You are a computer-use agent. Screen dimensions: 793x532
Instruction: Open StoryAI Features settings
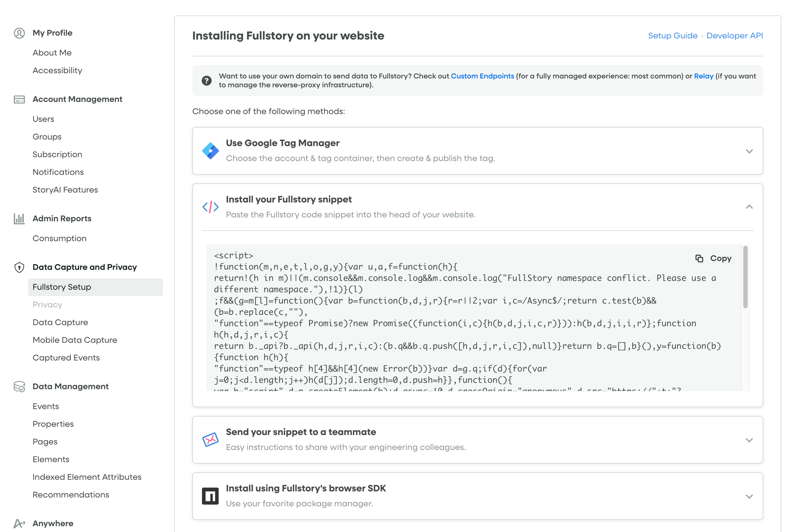coord(65,190)
